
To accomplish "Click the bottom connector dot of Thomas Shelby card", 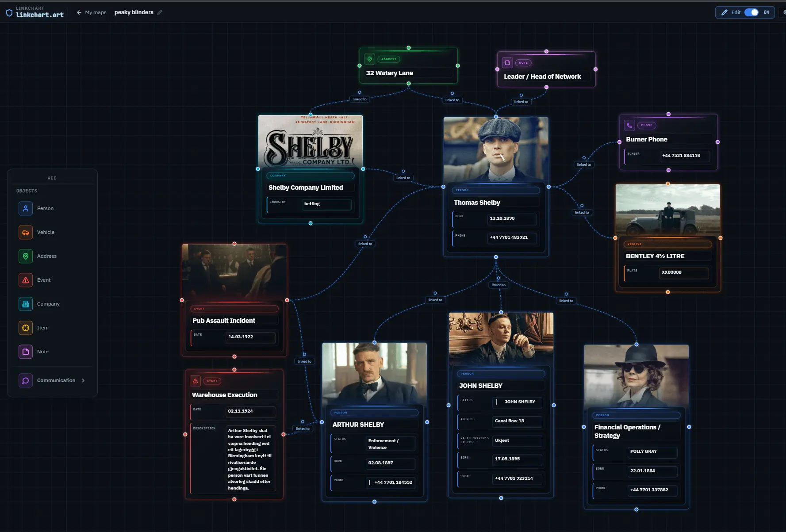I will (496, 257).
